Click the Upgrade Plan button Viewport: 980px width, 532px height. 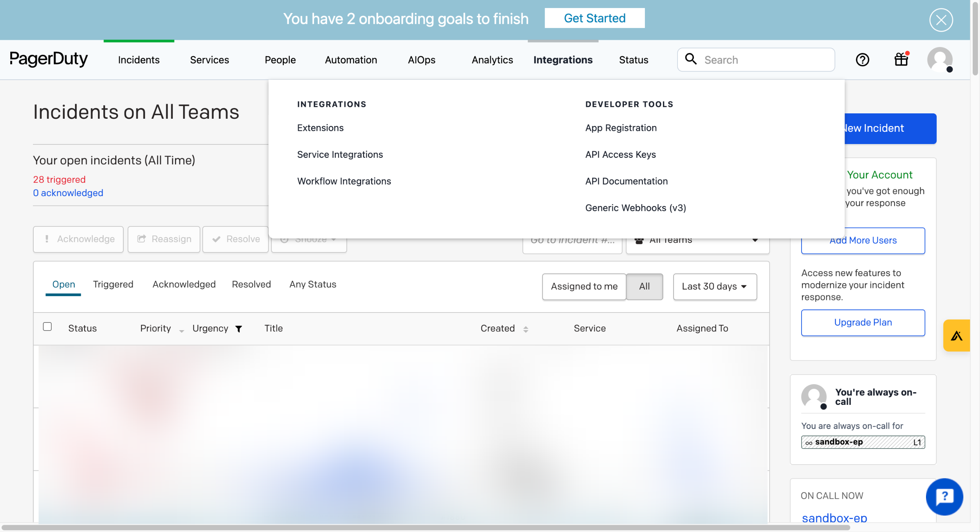pos(862,322)
